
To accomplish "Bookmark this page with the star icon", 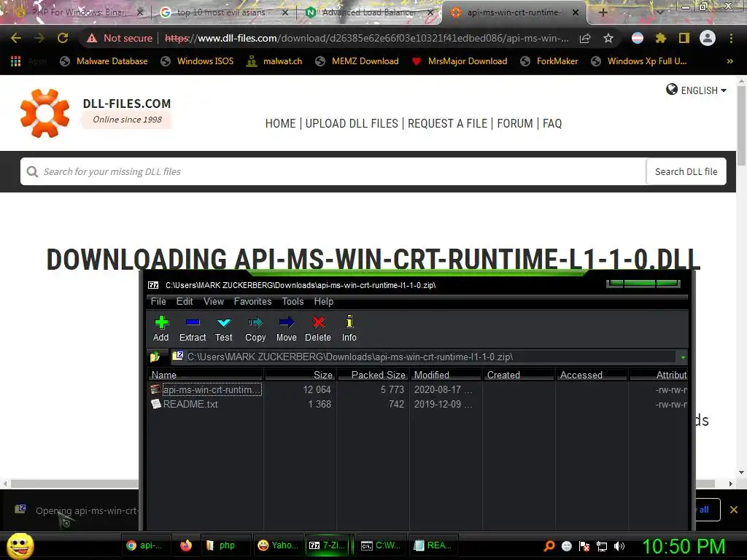I will (x=608, y=38).
